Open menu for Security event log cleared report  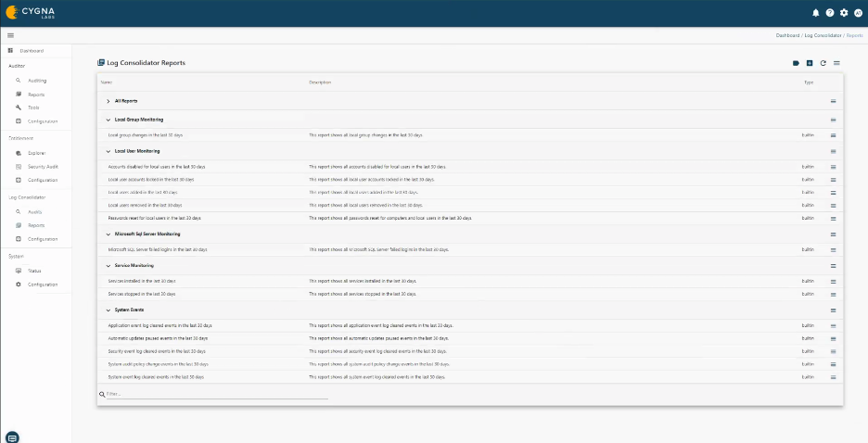[x=833, y=352]
